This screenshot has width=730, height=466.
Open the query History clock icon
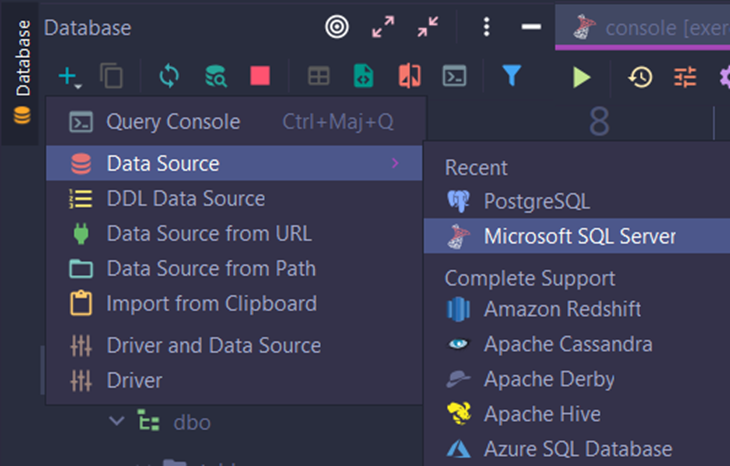[x=640, y=77]
